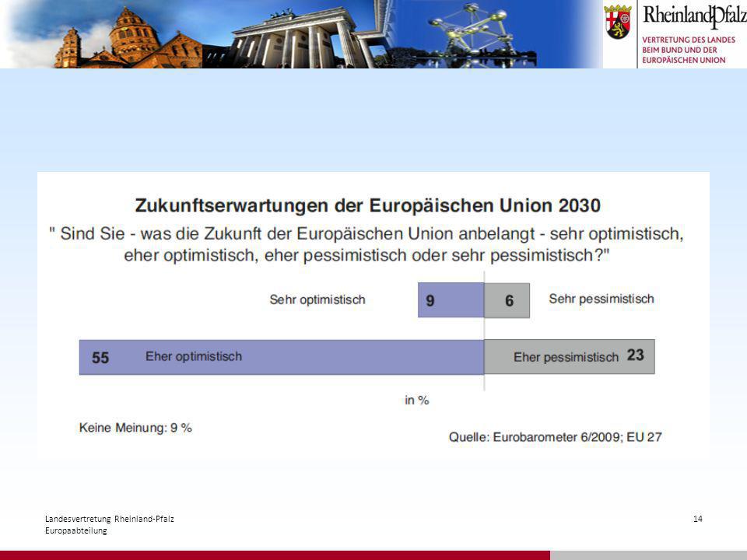
Task: Click the 'Eher pessimistisch' label in the gray bar
Action: (x=566, y=357)
